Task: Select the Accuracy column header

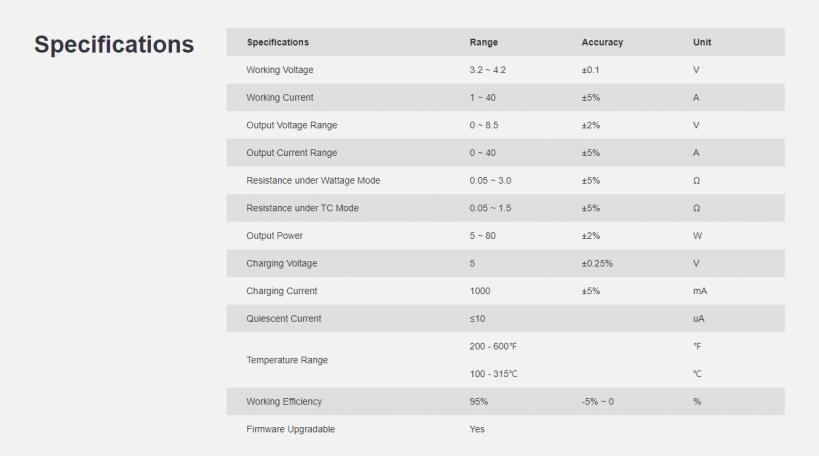Action: pyautogui.click(x=602, y=42)
